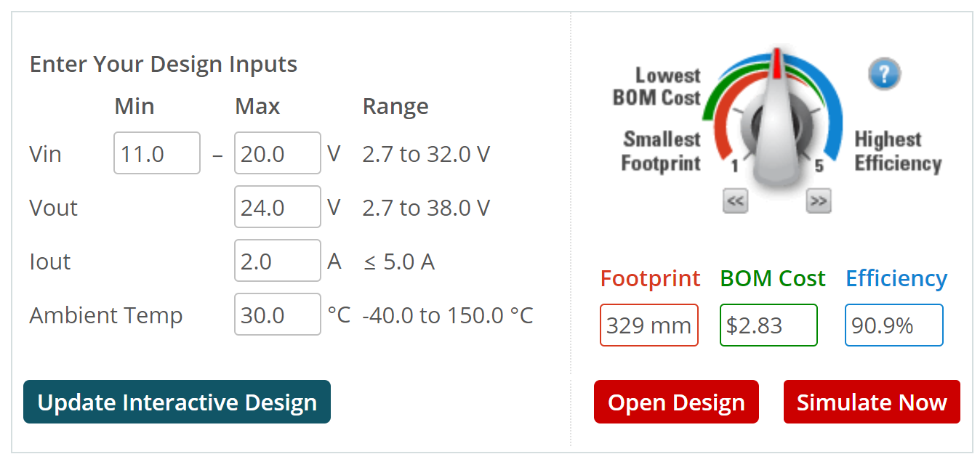The width and height of the screenshot is (980, 462).
Task: Click the Iout input box
Action: click(278, 261)
